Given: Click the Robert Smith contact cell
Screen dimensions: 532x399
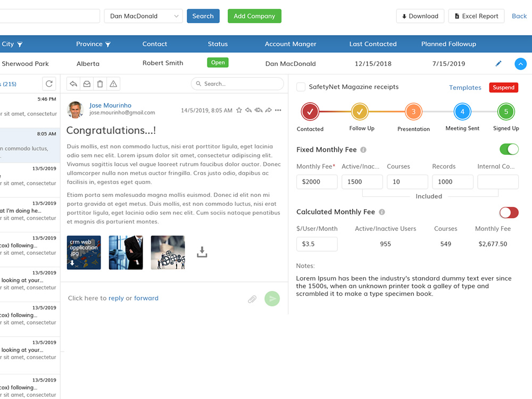Looking at the screenshot, I should (163, 63).
